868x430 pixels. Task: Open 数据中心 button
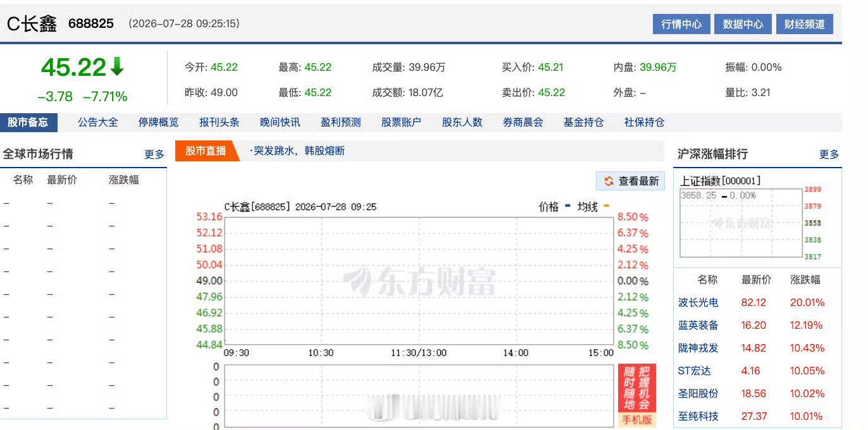743,24
